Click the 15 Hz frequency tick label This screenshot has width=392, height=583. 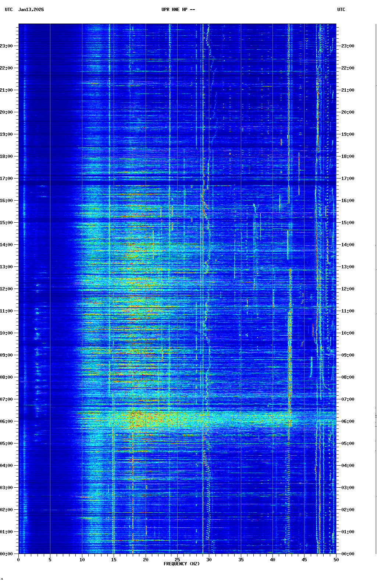coord(114,560)
